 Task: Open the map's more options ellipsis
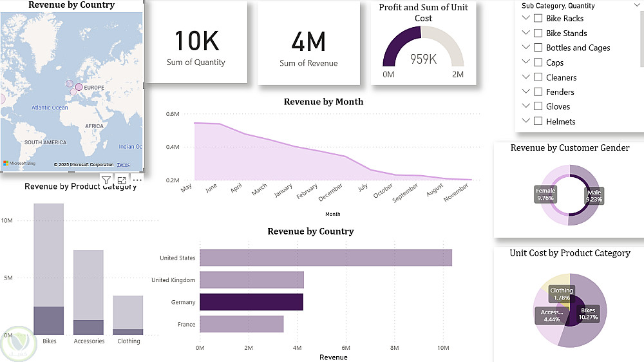137,180
